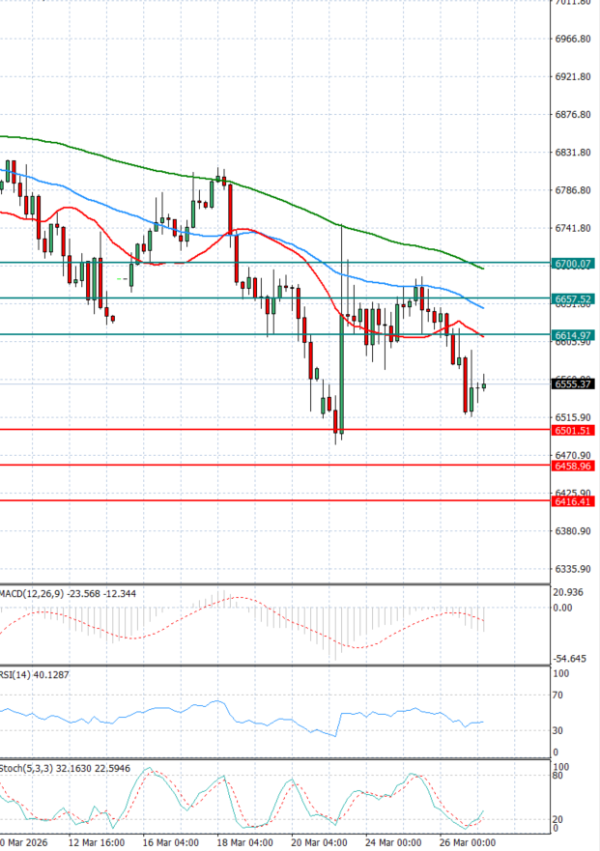Click the current price tag 6555.37

click(x=573, y=384)
